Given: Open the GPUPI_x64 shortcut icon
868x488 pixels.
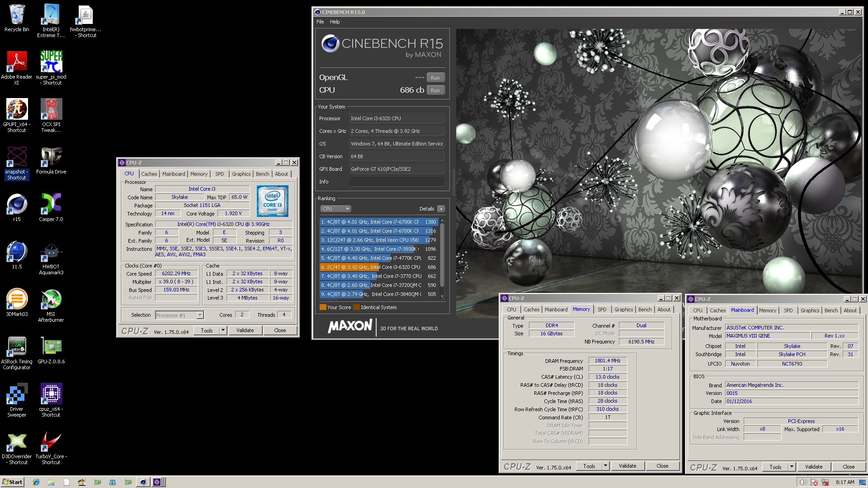Looking at the screenshot, I should click(x=17, y=116).
